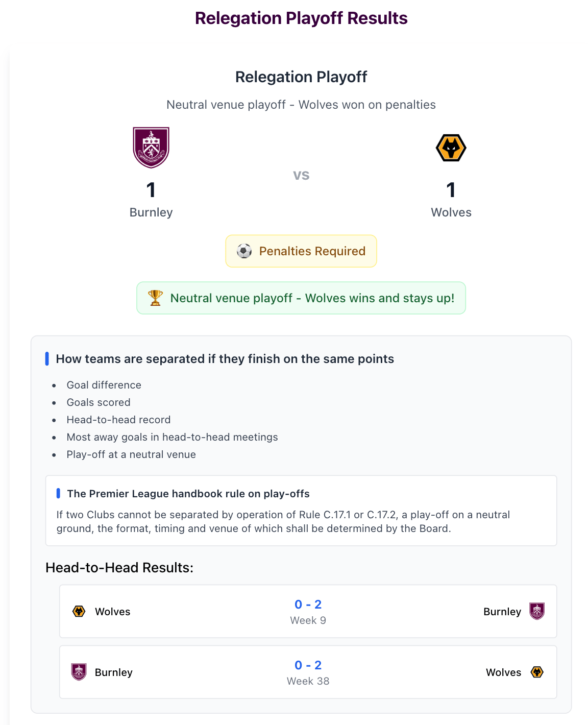Click the Relegation Playoff Results page title

[301, 18]
